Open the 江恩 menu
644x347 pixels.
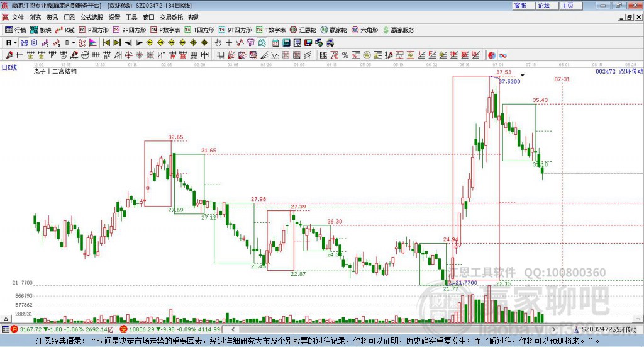click(69, 17)
